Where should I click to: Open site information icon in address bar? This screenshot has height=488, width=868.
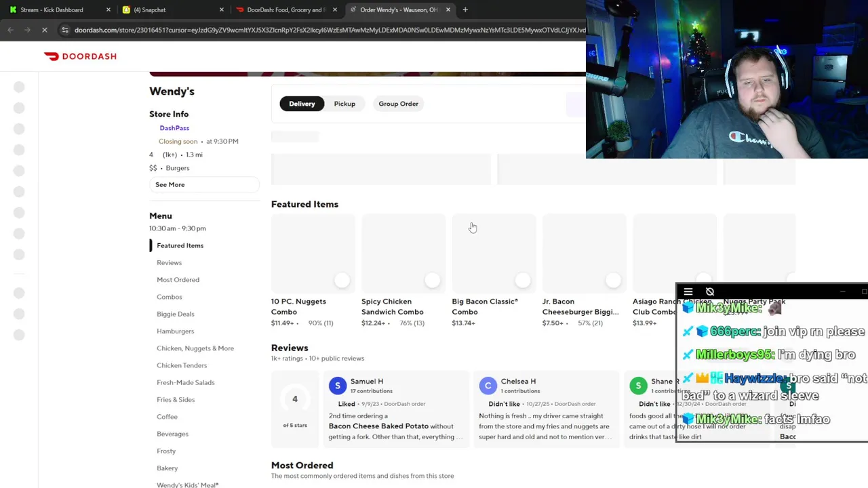click(64, 30)
